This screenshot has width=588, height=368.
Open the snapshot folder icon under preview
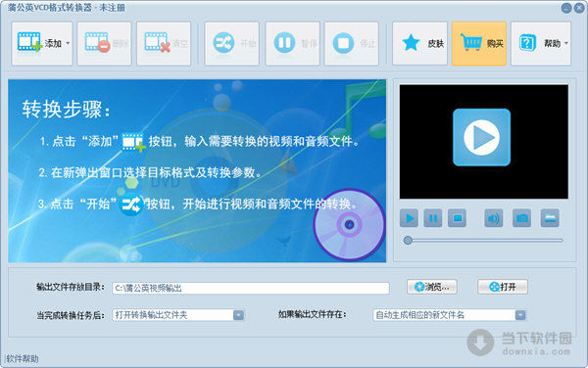click(550, 218)
